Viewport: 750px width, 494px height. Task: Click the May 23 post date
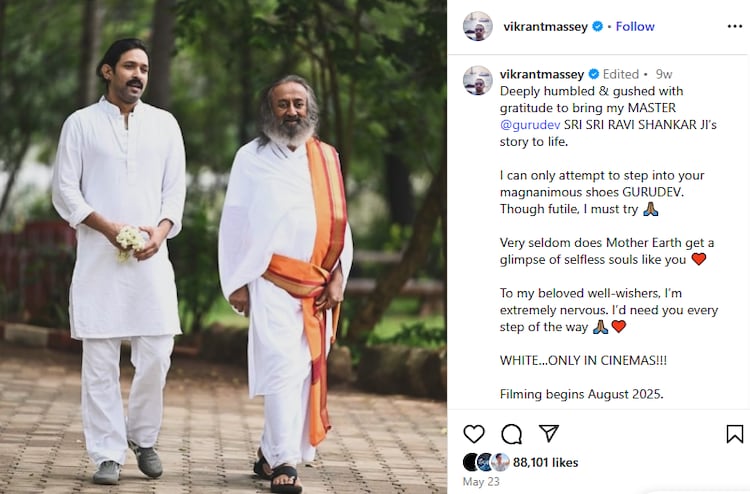481,482
